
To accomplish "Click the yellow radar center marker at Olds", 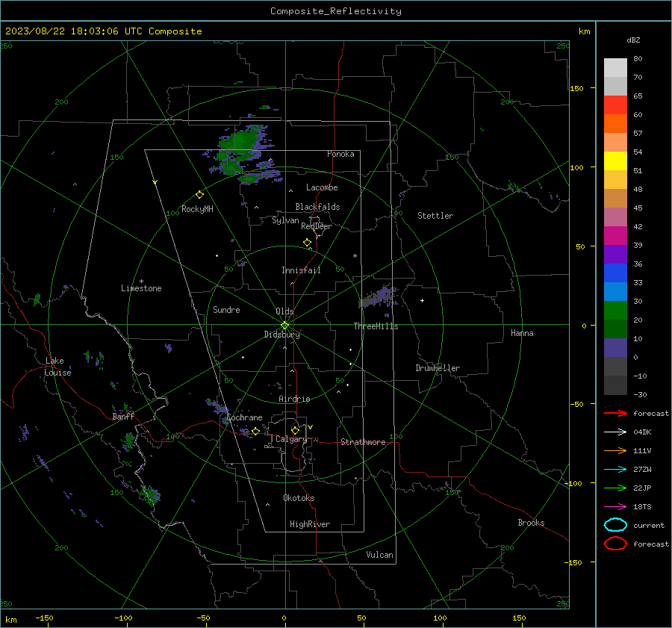I will coord(284,326).
